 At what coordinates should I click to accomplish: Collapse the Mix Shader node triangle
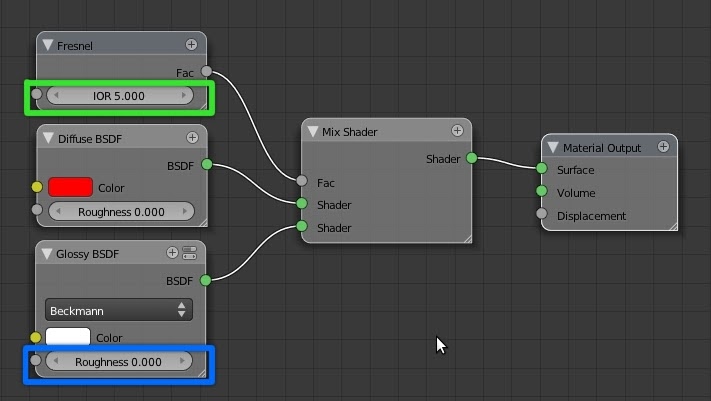(312, 132)
